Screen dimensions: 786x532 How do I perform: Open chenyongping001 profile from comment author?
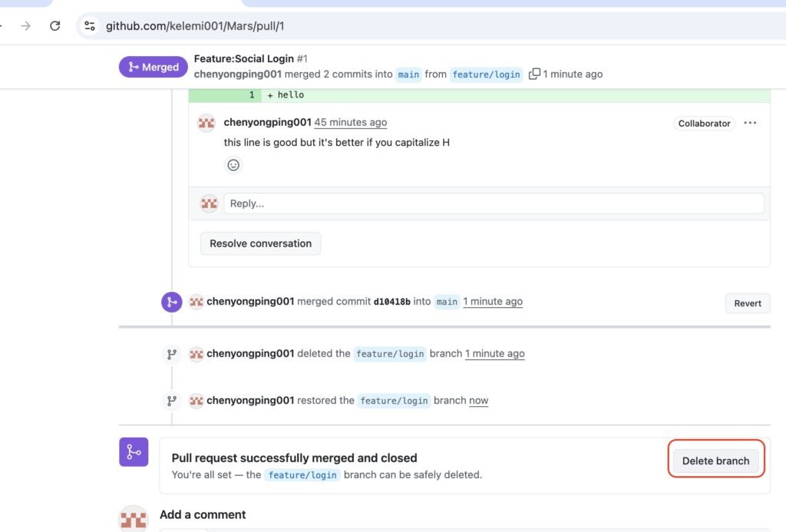[x=267, y=123]
